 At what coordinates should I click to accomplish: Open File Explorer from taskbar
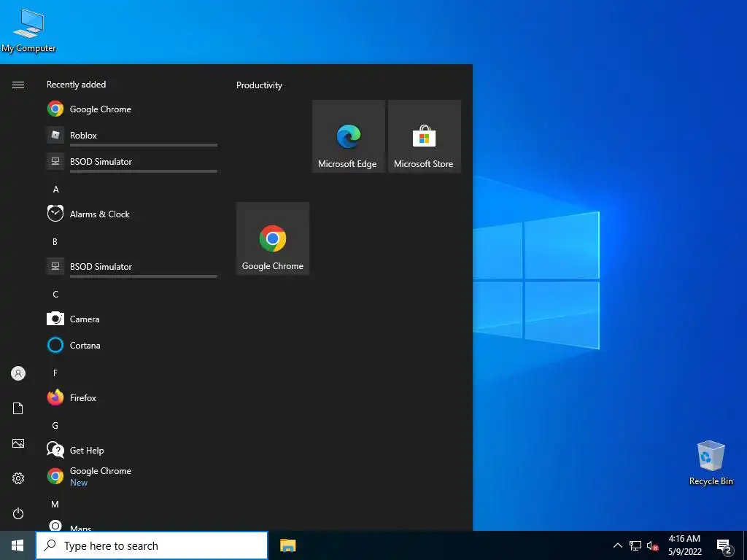point(287,545)
